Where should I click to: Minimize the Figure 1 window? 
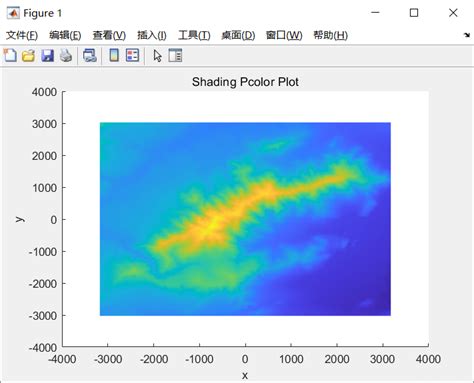375,13
